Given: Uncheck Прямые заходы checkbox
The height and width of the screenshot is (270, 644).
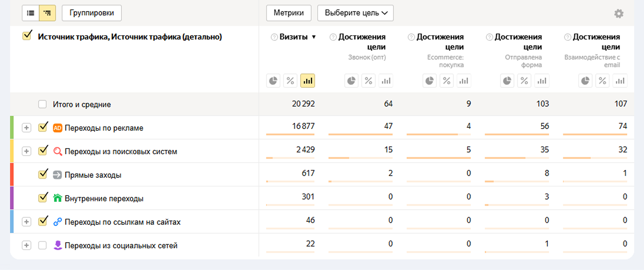Looking at the screenshot, I should 43,174.
